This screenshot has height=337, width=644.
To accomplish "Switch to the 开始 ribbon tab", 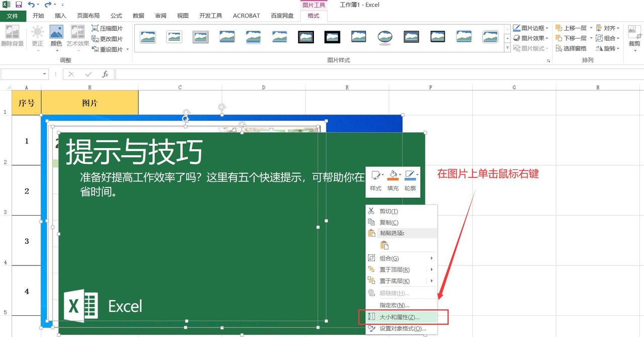I will tap(38, 15).
